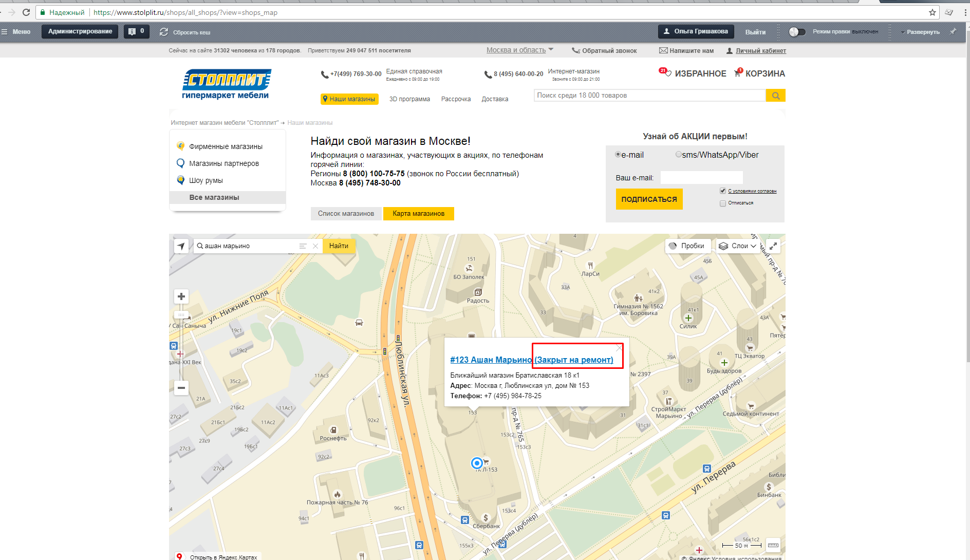Image resolution: width=970 pixels, height=560 pixels.
Task: Open the Рассрочка menu item
Action: 456,99
